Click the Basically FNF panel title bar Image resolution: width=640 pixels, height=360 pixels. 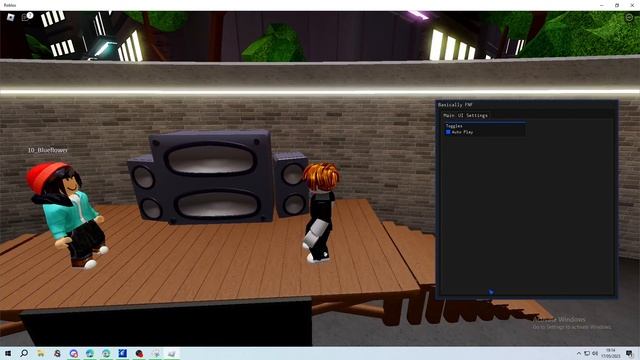coord(527,105)
